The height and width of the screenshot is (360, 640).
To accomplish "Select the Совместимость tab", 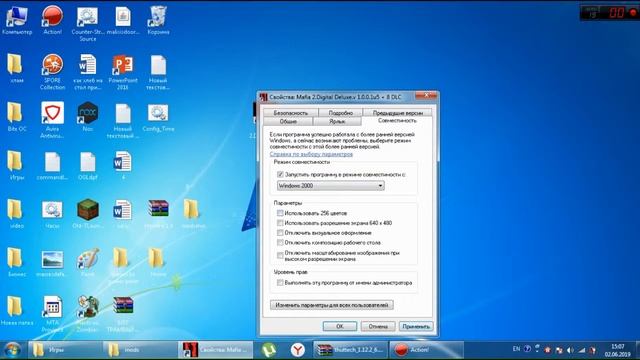I will tap(397, 121).
